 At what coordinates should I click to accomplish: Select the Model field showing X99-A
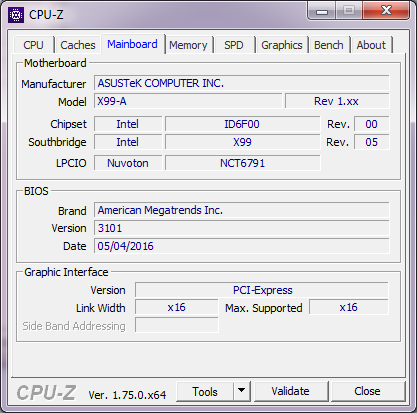[x=188, y=101]
